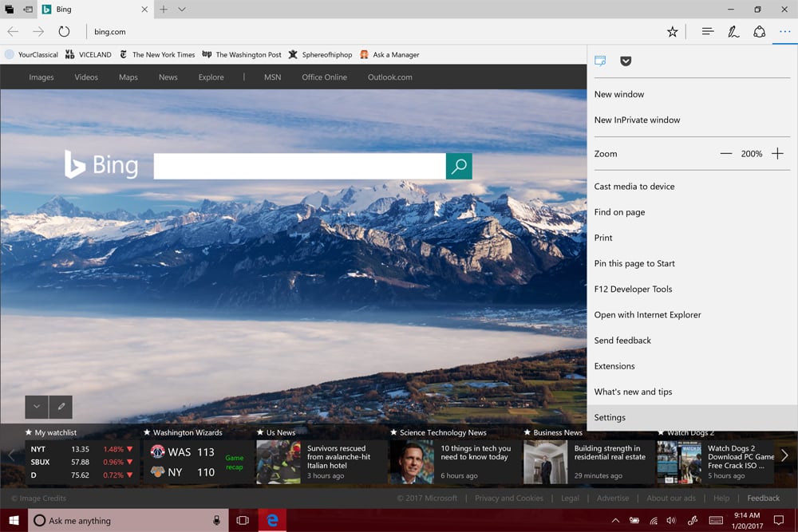Select Send feedback menu item
This screenshot has height=532, width=798.
(x=692, y=341)
